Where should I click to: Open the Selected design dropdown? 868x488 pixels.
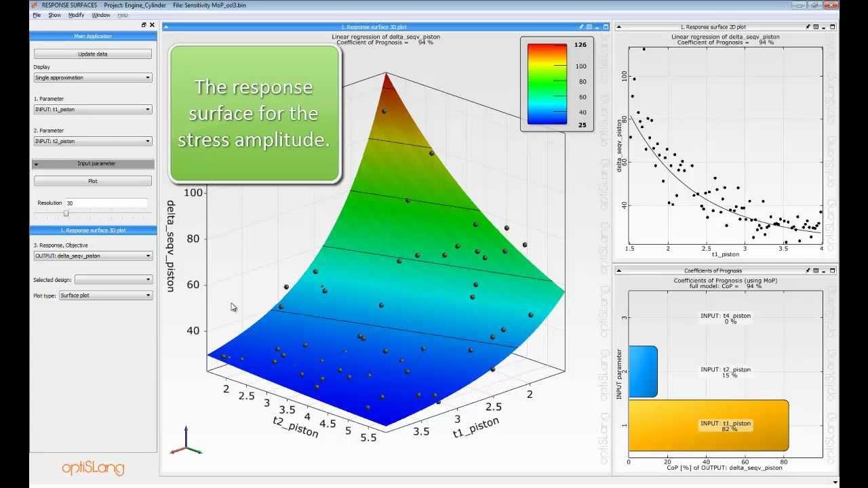113,279
